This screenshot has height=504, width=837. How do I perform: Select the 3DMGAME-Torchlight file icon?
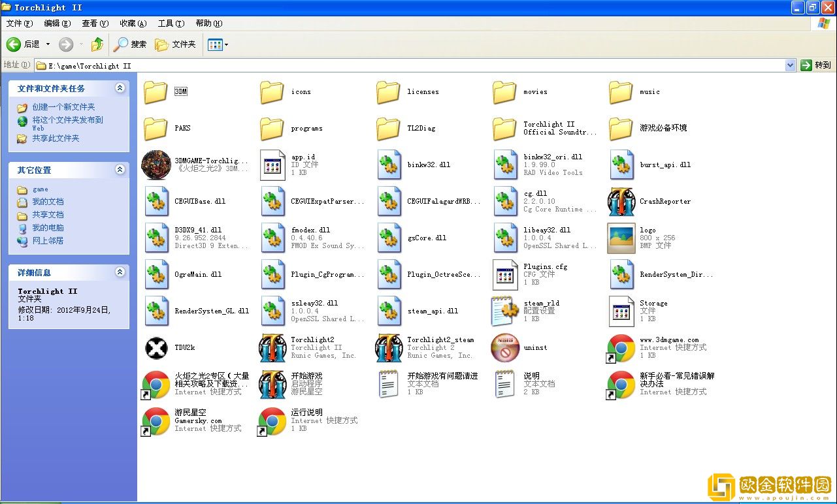[156, 165]
